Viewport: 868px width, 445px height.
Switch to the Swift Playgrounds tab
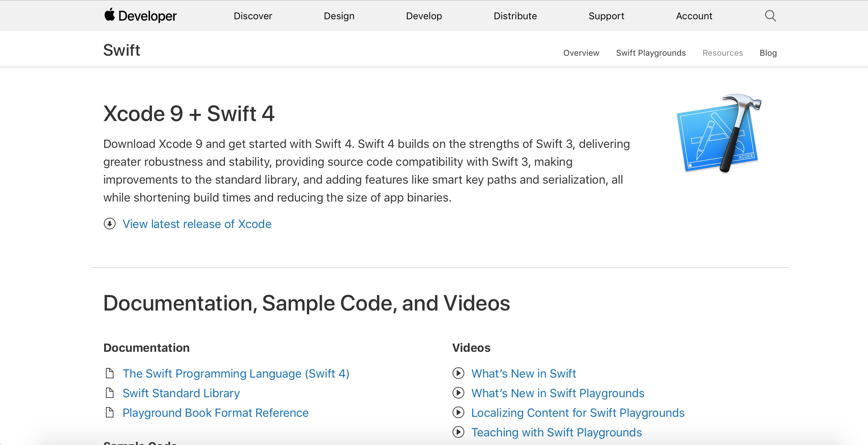[651, 53]
